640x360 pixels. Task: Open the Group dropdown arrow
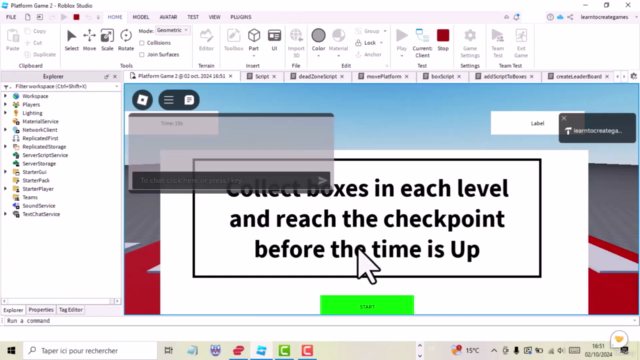pyautogui.click(x=384, y=31)
